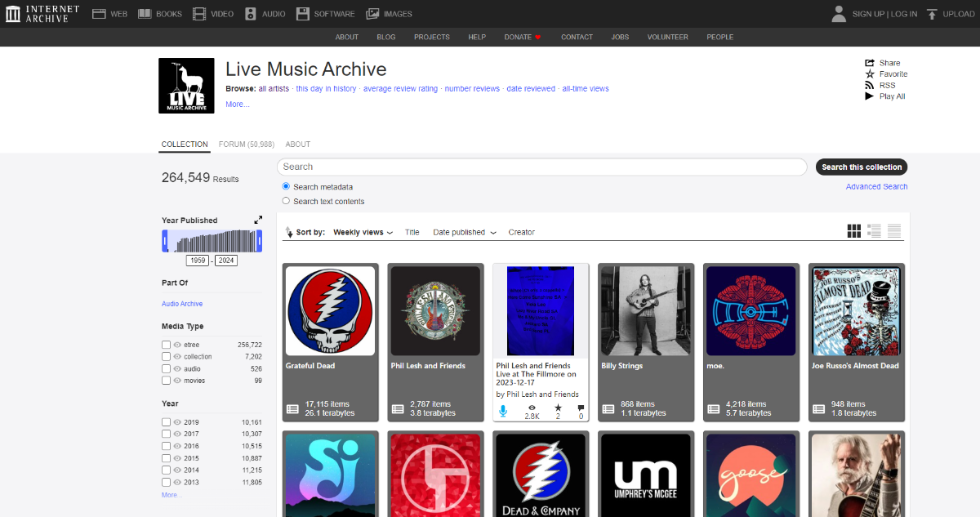Click the RSS feed icon
This screenshot has width=980, height=517.
[x=870, y=85]
